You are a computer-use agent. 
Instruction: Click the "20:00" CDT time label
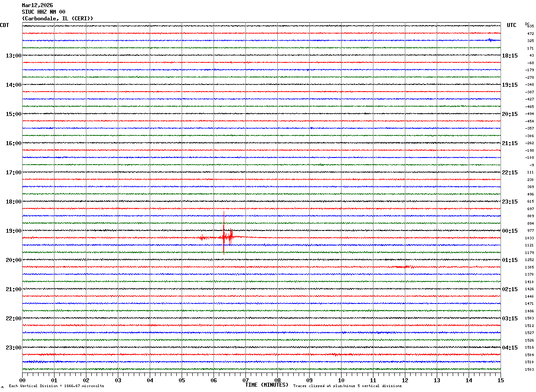point(13,260)
